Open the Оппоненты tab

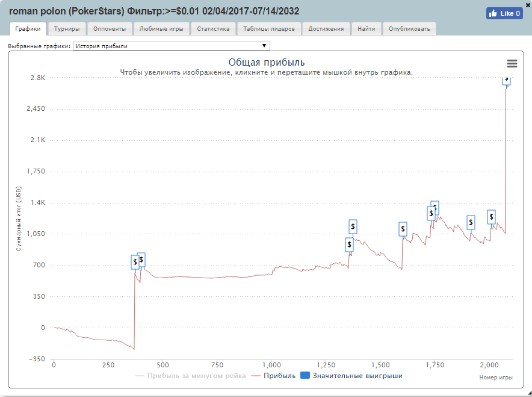click(109, 29)
